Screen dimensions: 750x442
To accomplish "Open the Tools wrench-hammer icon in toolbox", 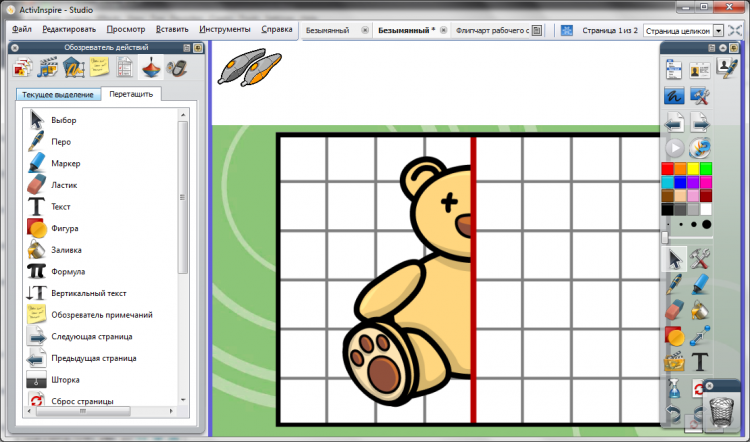I will 700,259.
